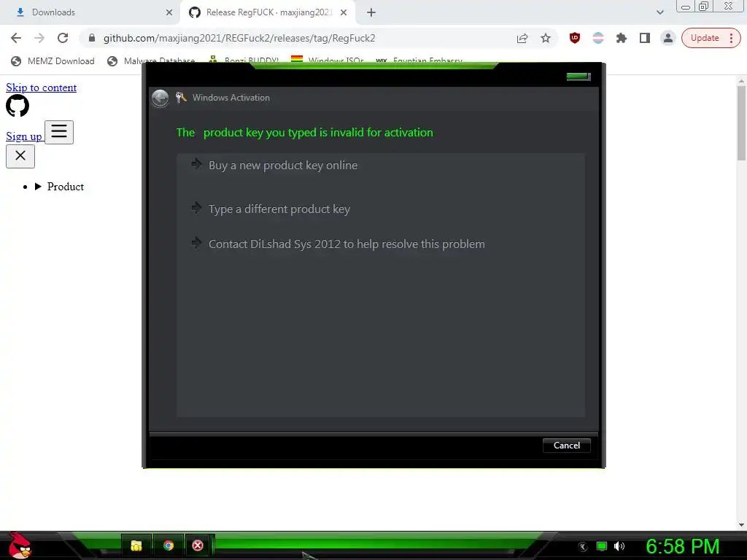Click the GitHub logo

point(18,106)
